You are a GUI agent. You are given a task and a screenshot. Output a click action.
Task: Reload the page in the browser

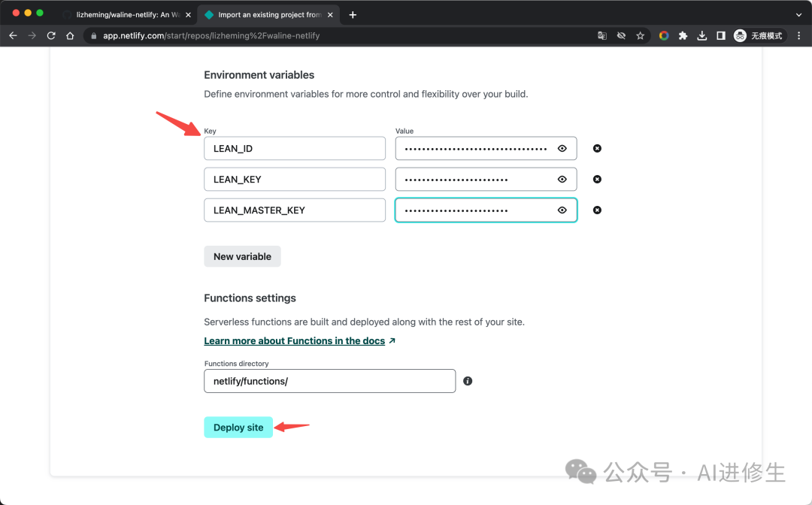coord(51,35)
